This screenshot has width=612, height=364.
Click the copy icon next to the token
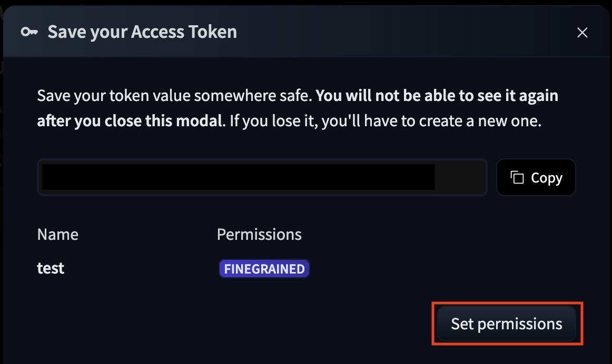pos(518,178)
